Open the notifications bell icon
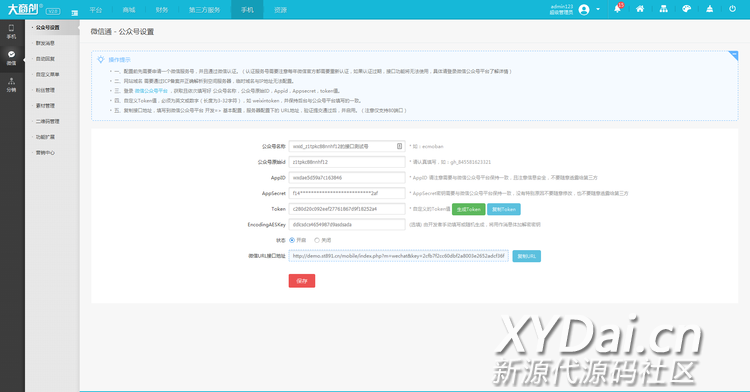The image size is (750, 392). click(618, 9)
